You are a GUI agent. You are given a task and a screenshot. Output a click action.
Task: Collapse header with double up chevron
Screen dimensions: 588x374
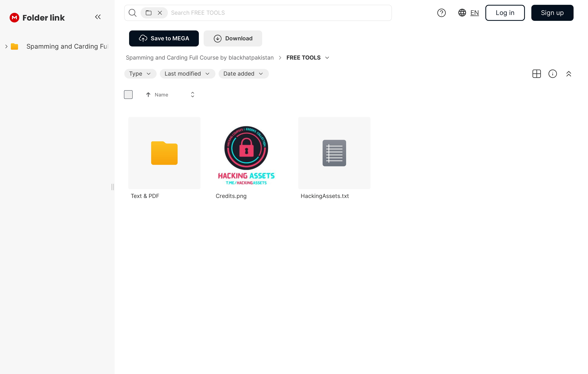[x=569, y=74]
